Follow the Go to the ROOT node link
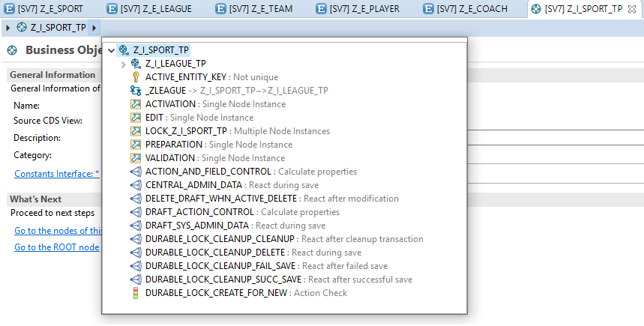 (x=57, y=247)
